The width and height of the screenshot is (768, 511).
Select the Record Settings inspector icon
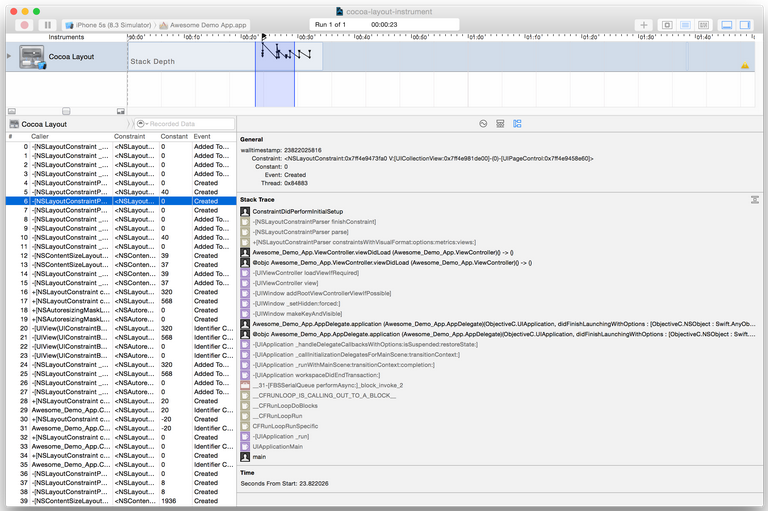tap(483, 124)
